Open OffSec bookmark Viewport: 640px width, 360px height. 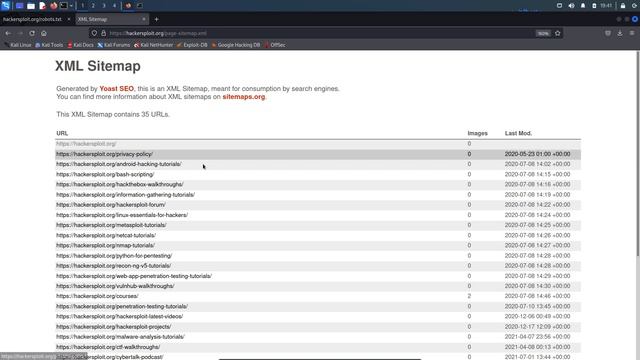(275, 45)
